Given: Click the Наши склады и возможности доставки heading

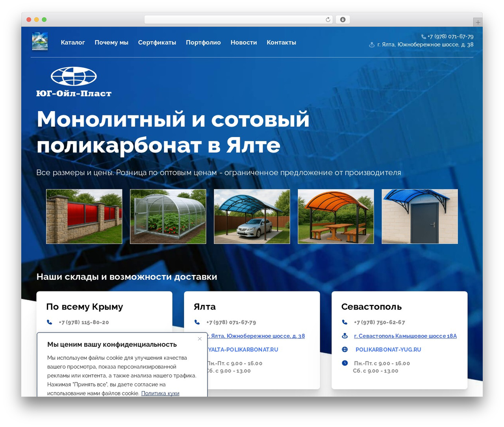Looking at the screenshot, I should [127, 277].
